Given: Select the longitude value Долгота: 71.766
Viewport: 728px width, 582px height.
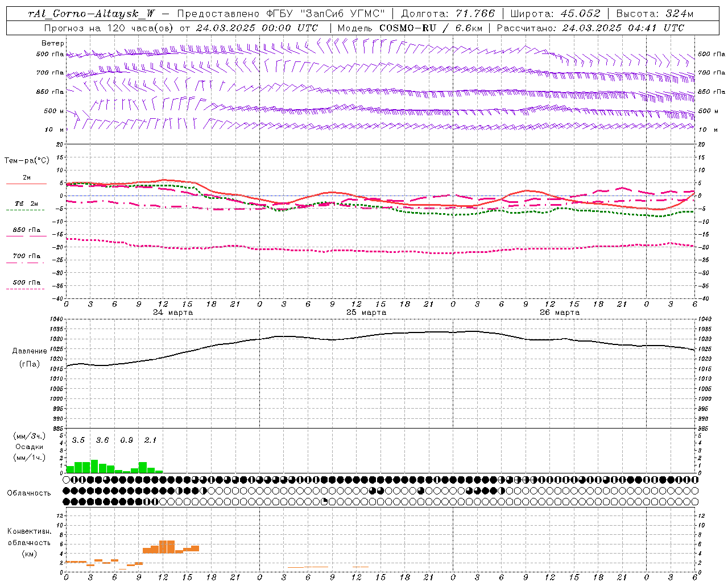Looking at the screenshot, I should tap(448, 14).
